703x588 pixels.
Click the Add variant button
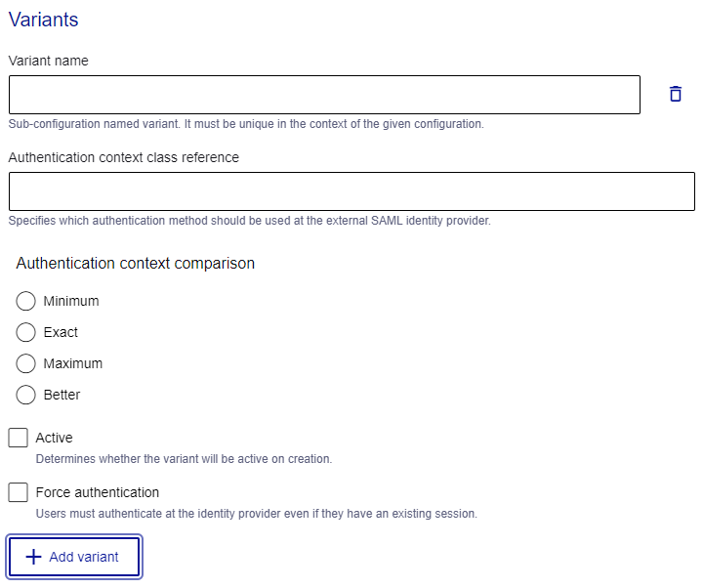(x=74, y=557)
